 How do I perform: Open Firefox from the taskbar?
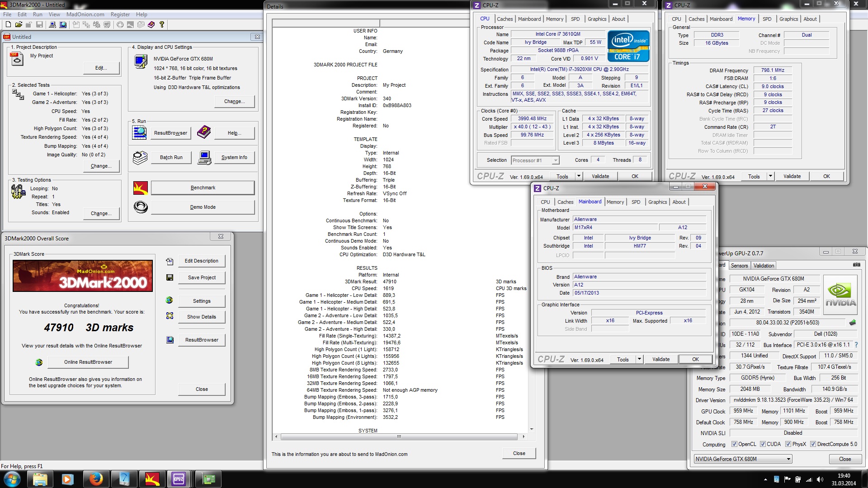[95, 479]
